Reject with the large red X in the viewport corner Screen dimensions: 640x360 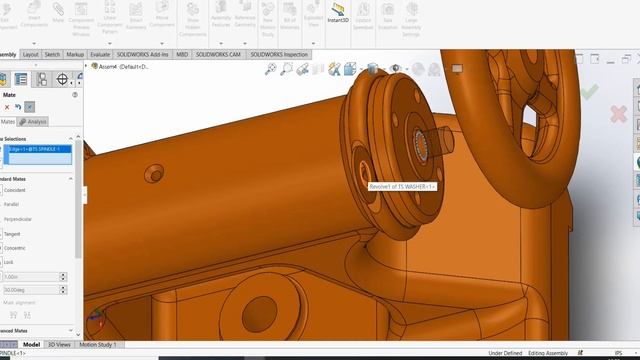click(619, 114)
